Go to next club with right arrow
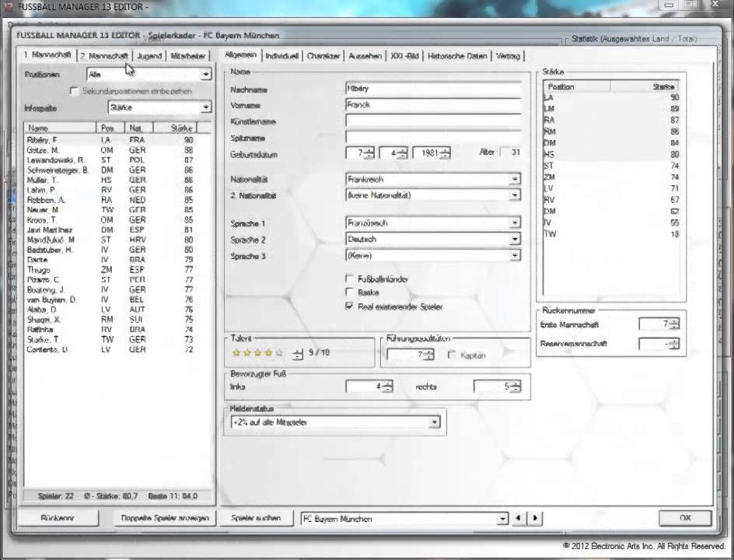 535,518
